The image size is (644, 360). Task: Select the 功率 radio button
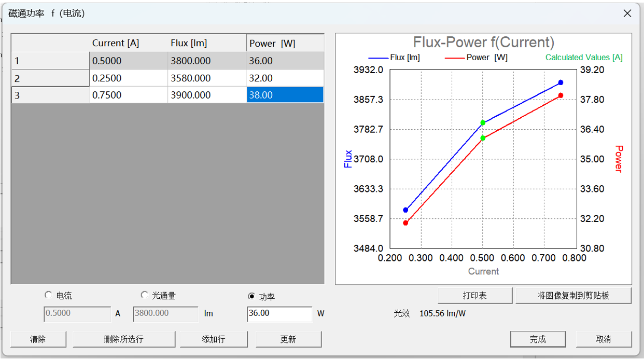252,296
